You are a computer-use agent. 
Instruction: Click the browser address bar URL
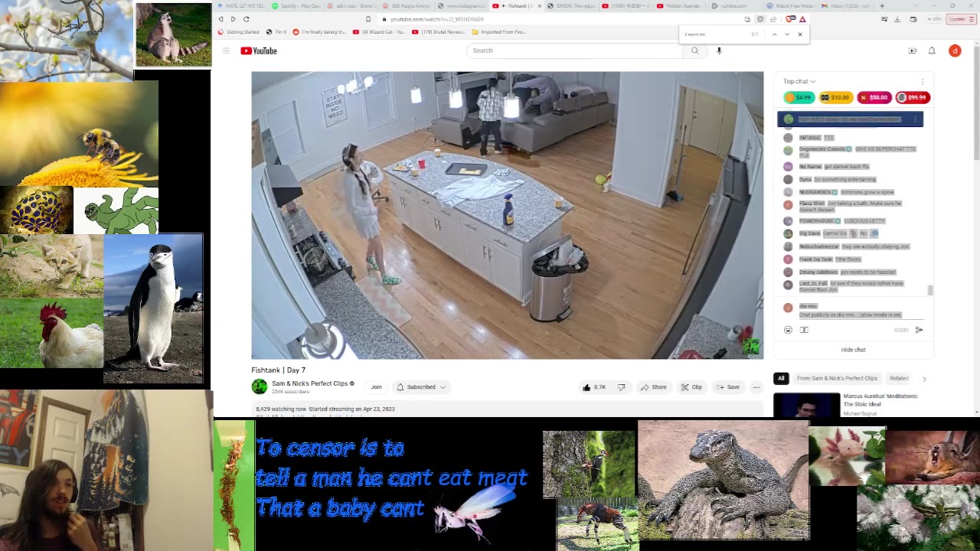click(x=437, y=19)
